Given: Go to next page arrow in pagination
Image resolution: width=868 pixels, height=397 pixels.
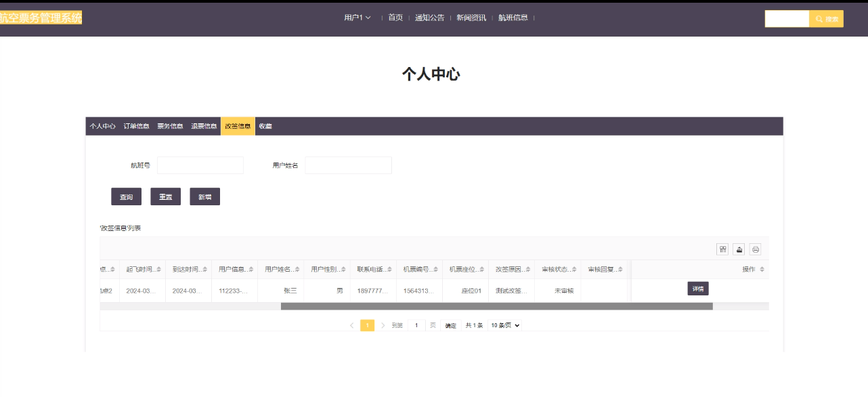Looking at the screenshot, I should point(383,325).
